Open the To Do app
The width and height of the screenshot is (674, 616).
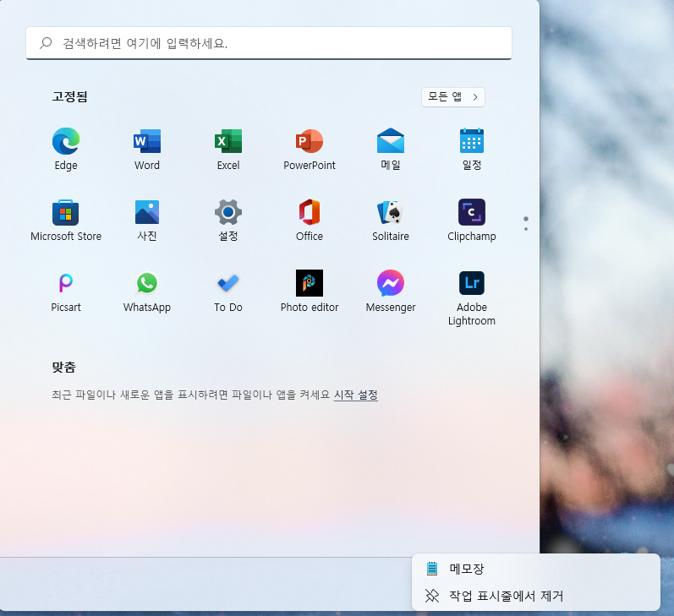(228, 292)
